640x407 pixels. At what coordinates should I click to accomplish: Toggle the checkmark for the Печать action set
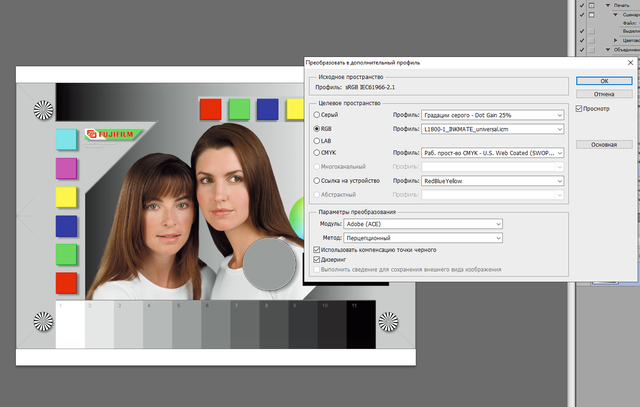point(582,5)
